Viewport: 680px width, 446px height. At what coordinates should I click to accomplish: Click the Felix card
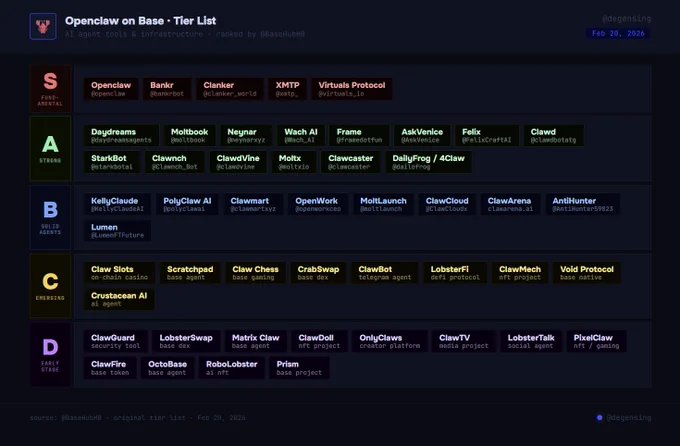[487, 135]
